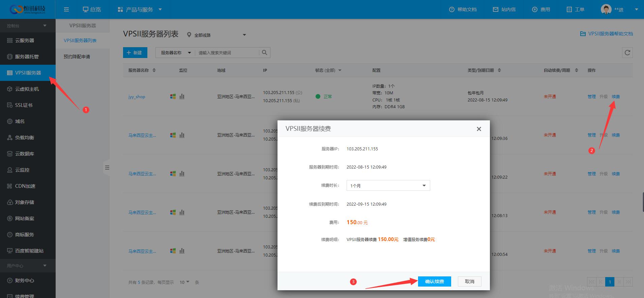
Task: Close the VPSII renewal dialog
Action: coord(478,129)
